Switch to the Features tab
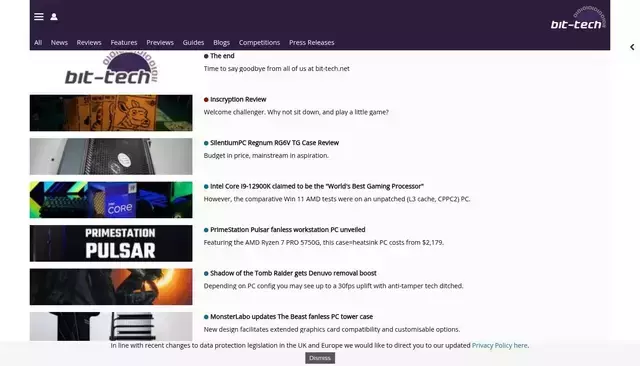This screenshot has width=640, height=366. (x=124, y=42)
